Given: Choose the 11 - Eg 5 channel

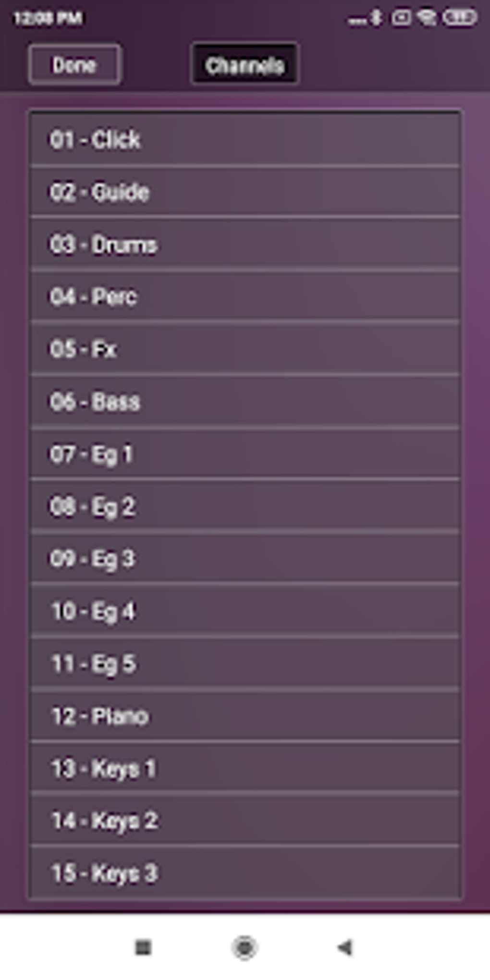Looking at the screenshot, I should [x=245, y=663].
